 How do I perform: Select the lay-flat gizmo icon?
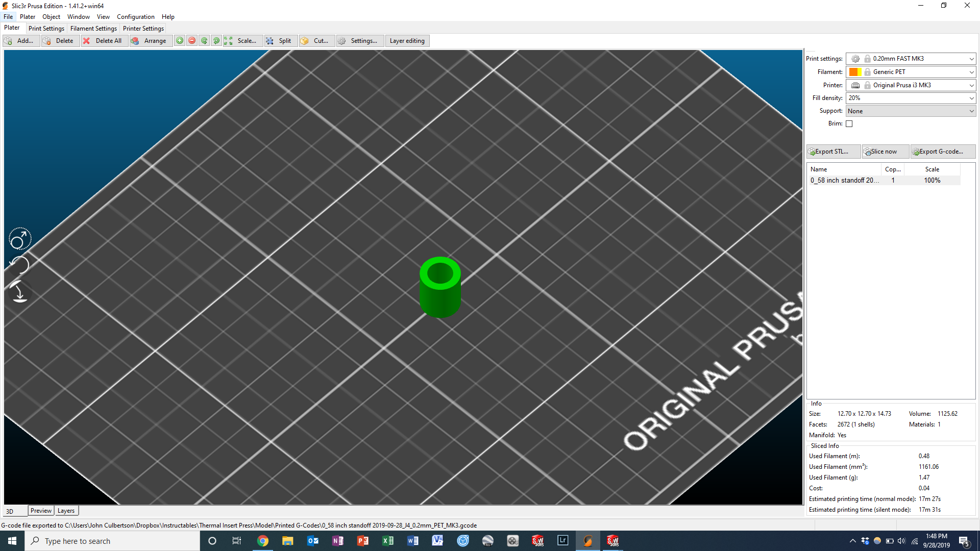point(20,292)
